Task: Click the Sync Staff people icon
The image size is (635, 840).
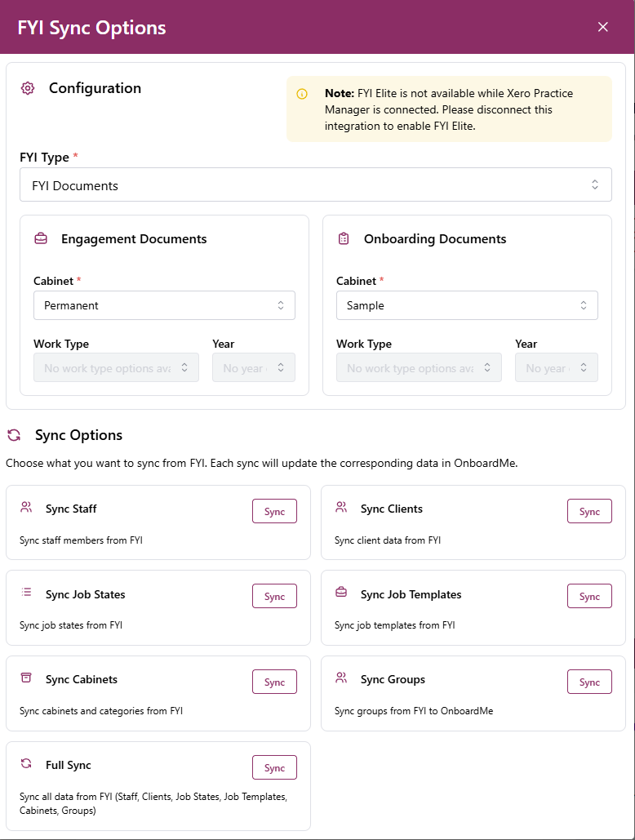Action: [27, 508]
